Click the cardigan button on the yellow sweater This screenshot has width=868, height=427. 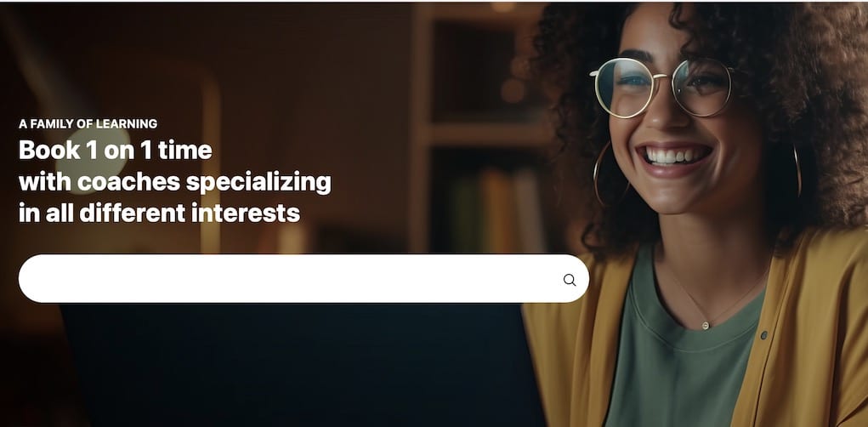pyautogui.click(x=763, y=335)
